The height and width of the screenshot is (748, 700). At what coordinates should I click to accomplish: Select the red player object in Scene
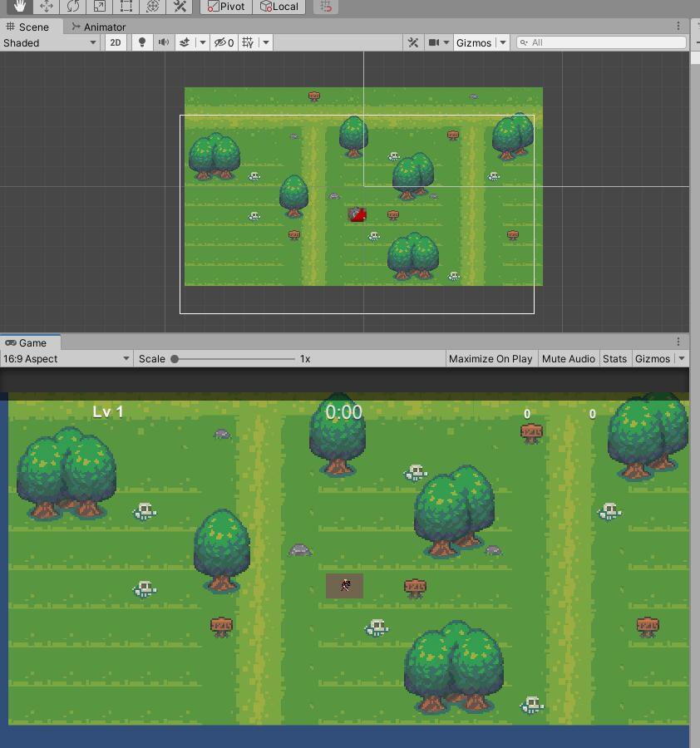coord(357,214)
